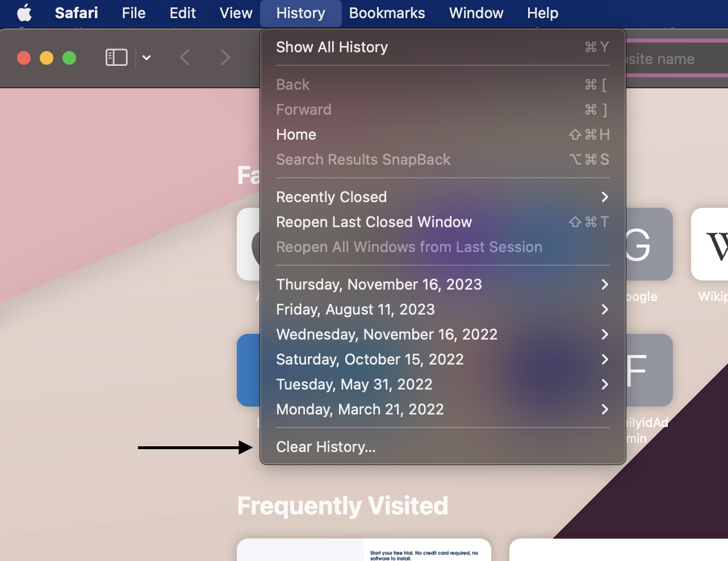Open the Apple menu

(x=24, y=12)
